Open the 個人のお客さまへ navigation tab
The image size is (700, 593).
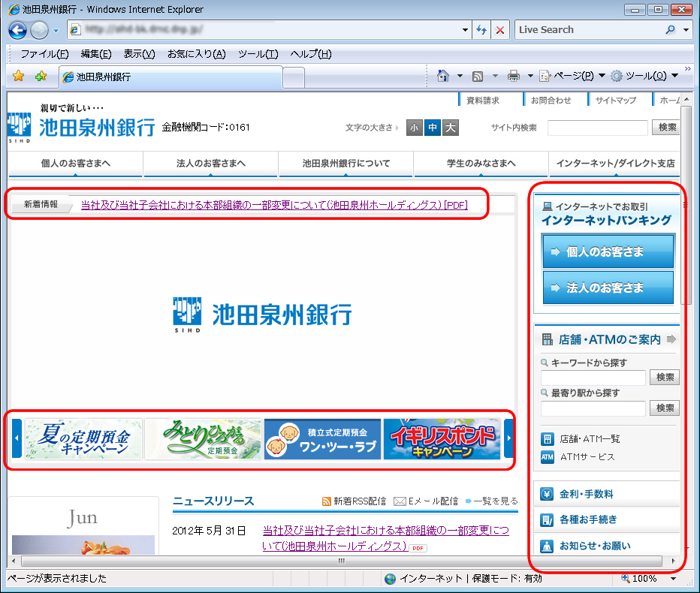(x=75, y=164)
